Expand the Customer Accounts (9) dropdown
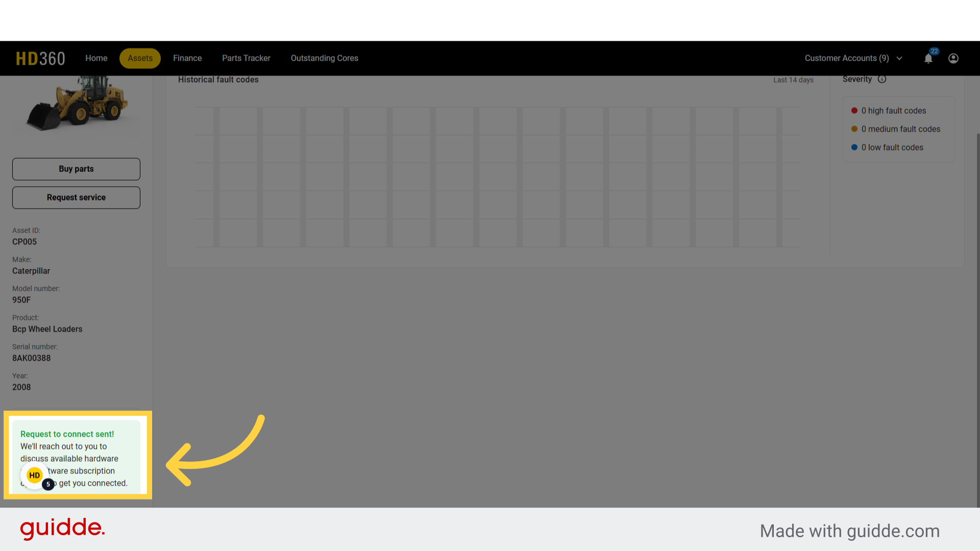 [847, 58]
